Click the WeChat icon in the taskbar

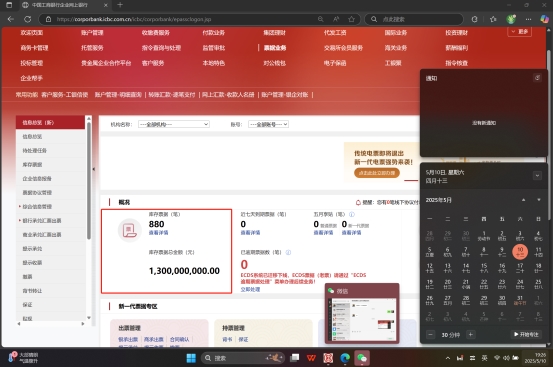(x=362, y=358)
